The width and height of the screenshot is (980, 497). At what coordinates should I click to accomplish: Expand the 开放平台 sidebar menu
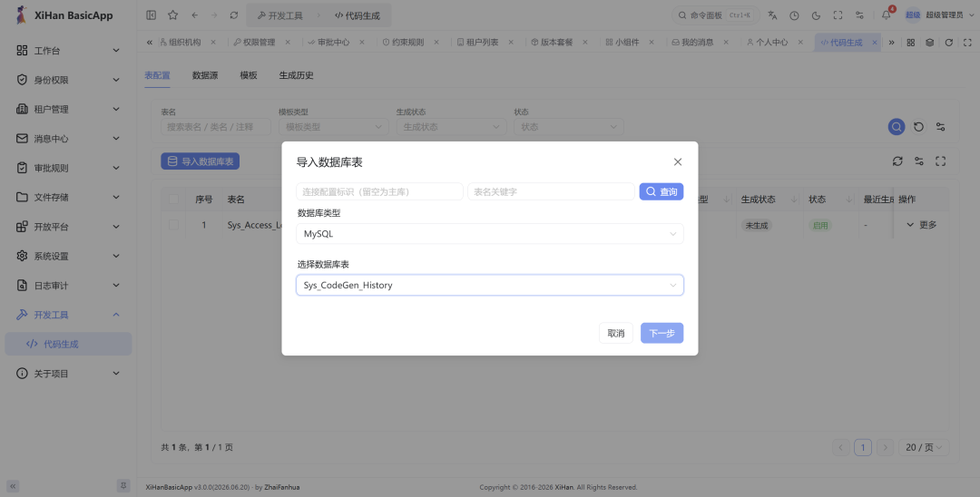[x=68, y=227]
